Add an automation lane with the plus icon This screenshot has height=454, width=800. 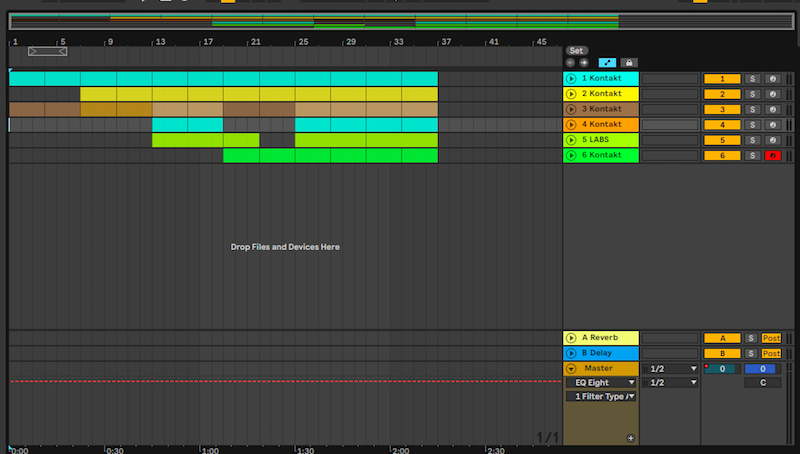pos(631,438)
